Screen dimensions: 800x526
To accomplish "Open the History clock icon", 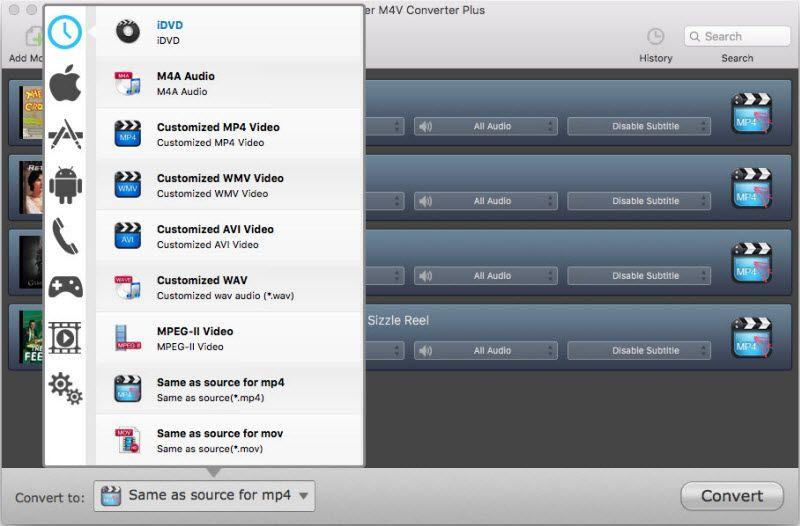I will click(x=656, y=37).
